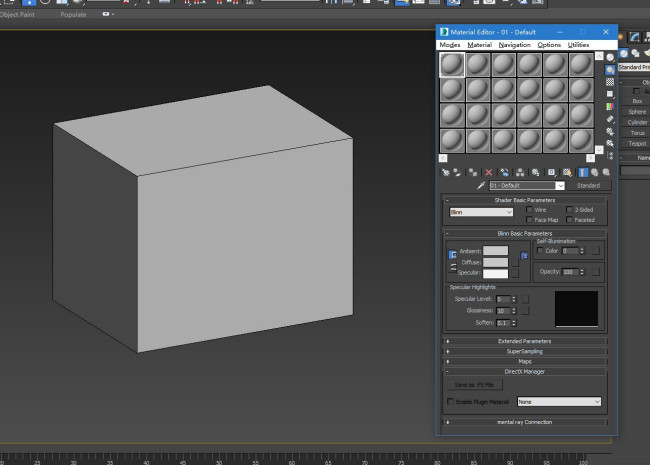Expand the Extended Parameters rollout
The height and width of the screenshot is (465, 650).
click(x=524, y=341)
